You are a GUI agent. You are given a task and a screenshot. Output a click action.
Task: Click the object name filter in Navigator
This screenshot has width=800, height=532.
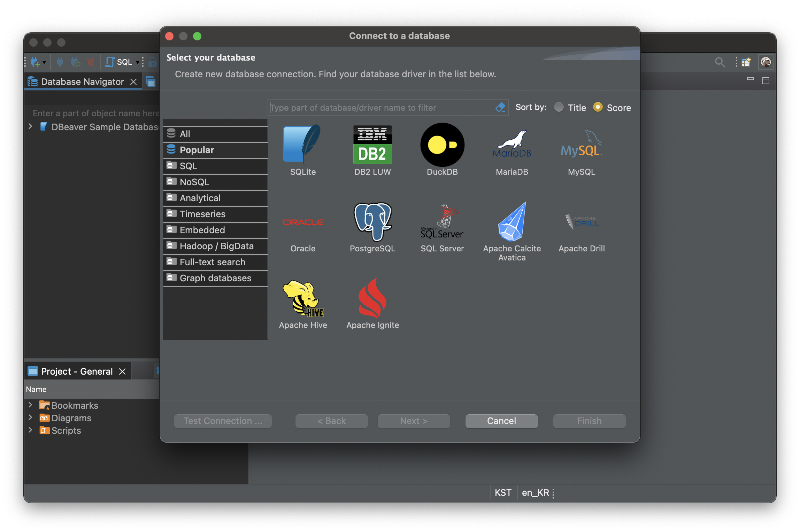[95, 113]
